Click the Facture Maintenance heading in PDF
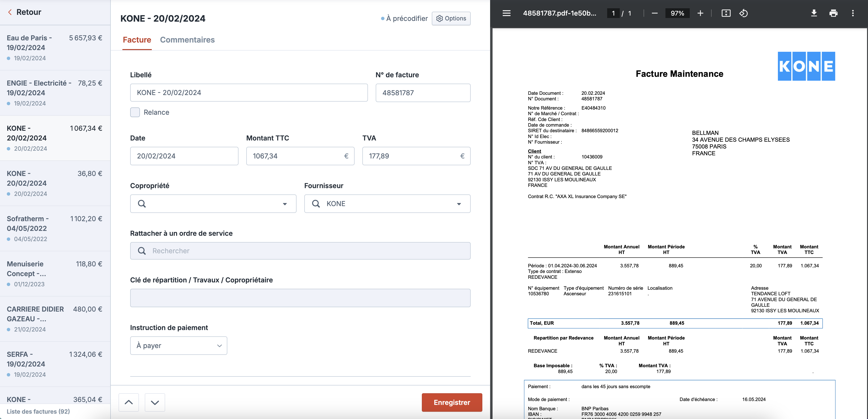 (679, 74)
